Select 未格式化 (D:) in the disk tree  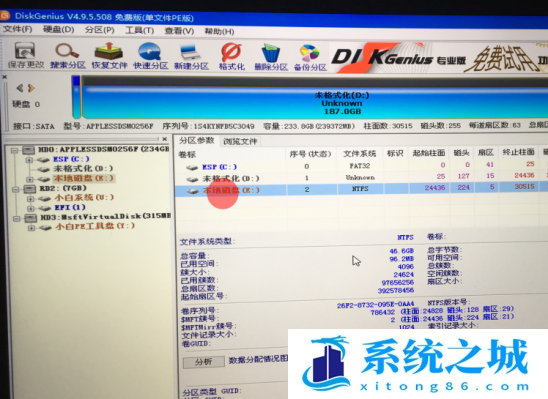coord(83,169)
